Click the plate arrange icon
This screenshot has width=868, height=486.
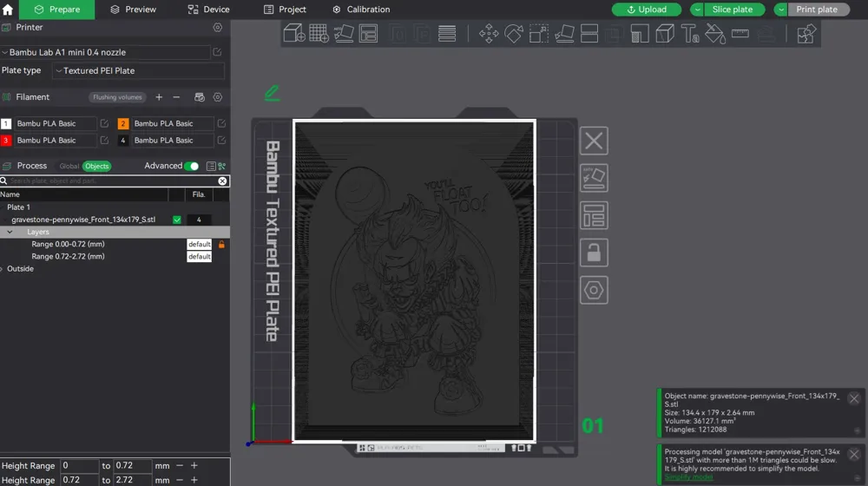pos(594,215)
